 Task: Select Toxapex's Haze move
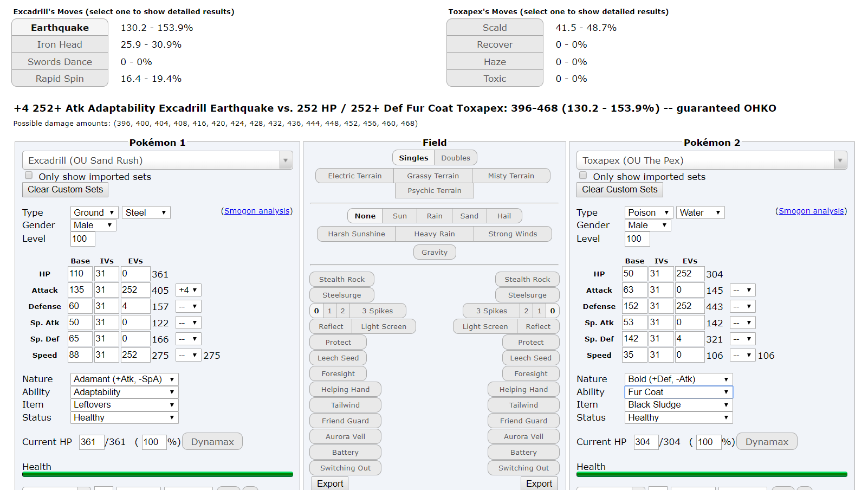click(x=495, y=62)
